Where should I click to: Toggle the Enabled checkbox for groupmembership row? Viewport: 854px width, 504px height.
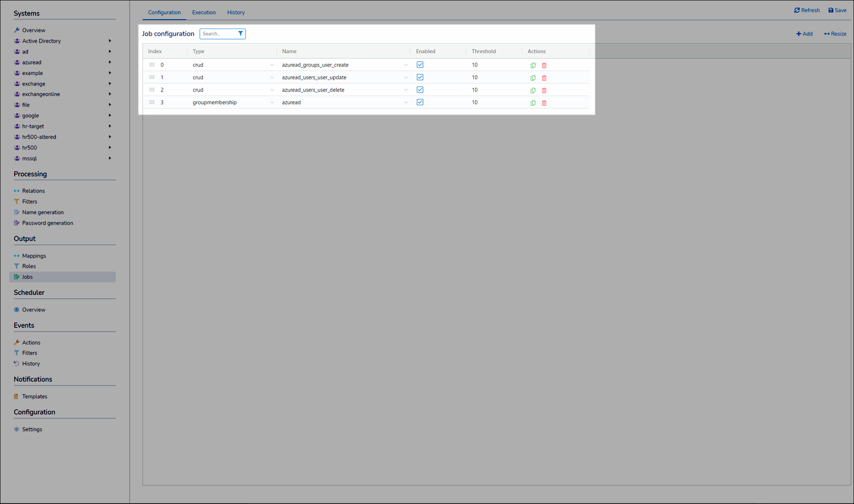click(420, 102)
